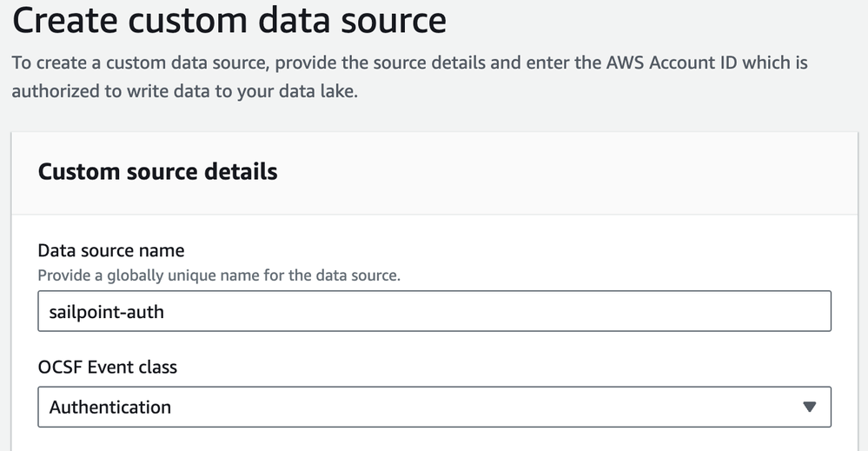Click the Data source name input field
The width and height of the screenshot is (868, 451).
click(x=434, y=311)
